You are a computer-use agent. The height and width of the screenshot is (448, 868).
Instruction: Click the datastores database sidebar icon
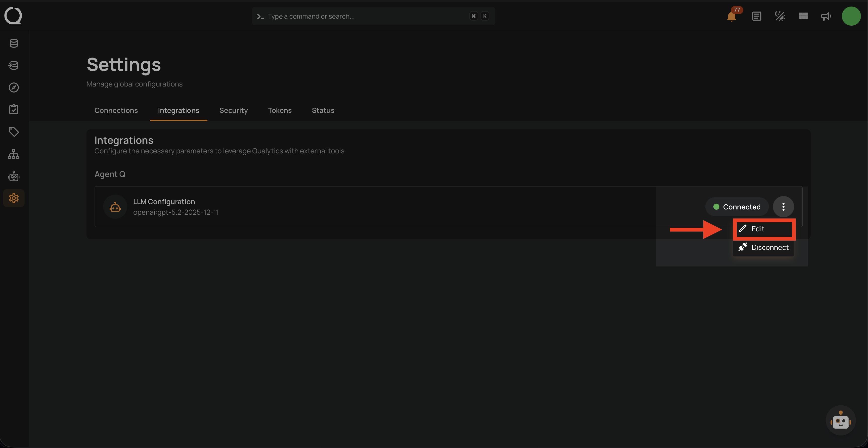tap(14, 43)
